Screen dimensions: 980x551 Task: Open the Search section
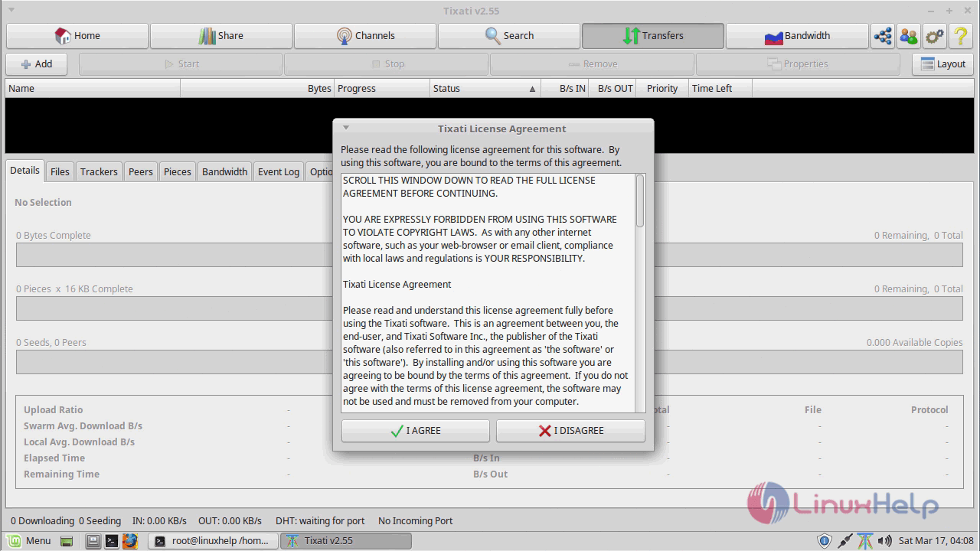click(509, 36)
